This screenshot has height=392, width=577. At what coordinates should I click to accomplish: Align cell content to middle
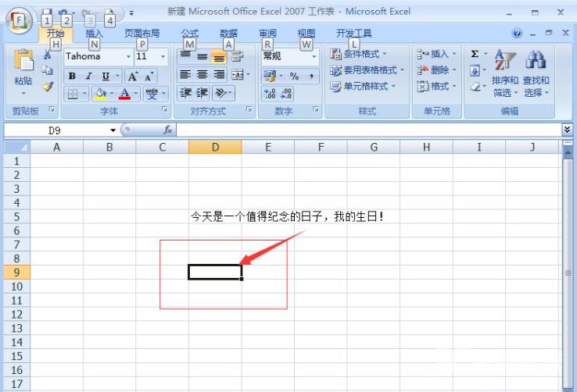[202, 56]
